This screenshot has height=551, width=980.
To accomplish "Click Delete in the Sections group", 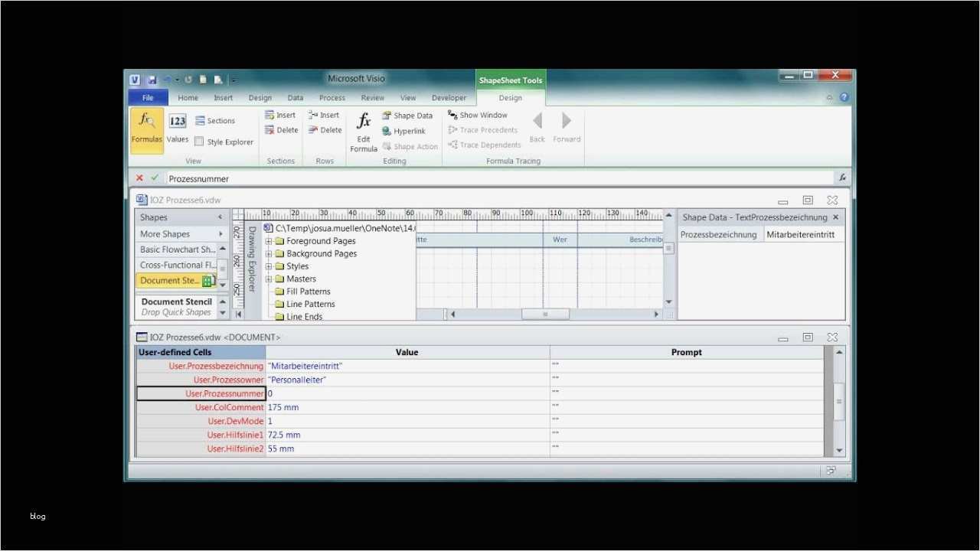I will pos(281,130).
